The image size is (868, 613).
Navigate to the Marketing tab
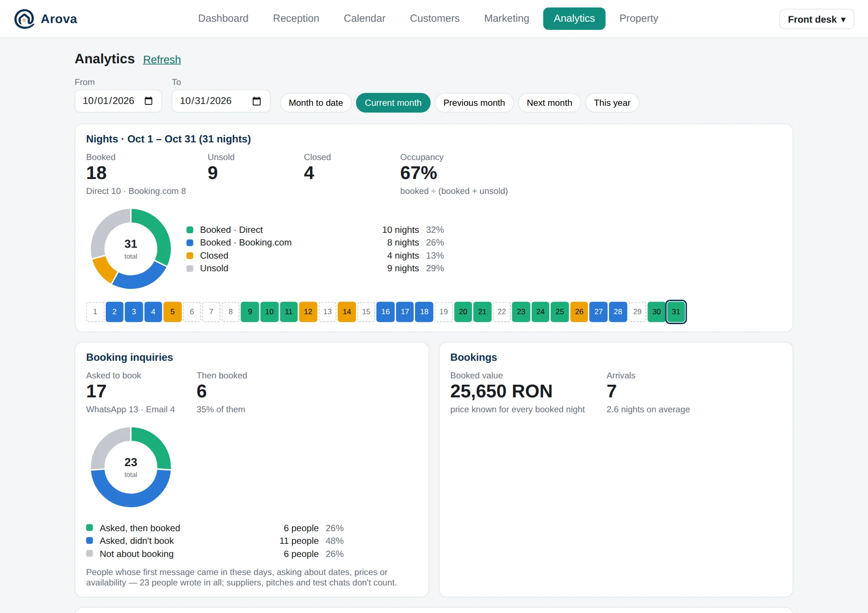(507, 19)
